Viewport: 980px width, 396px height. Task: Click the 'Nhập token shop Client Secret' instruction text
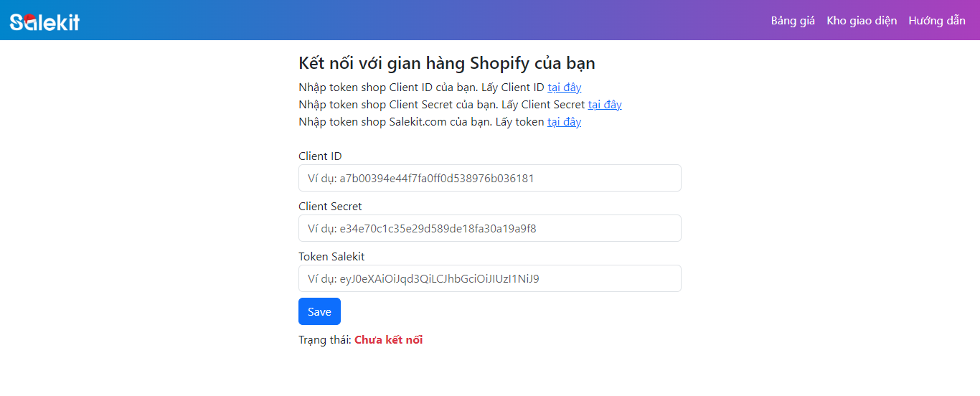coord(398,105)
